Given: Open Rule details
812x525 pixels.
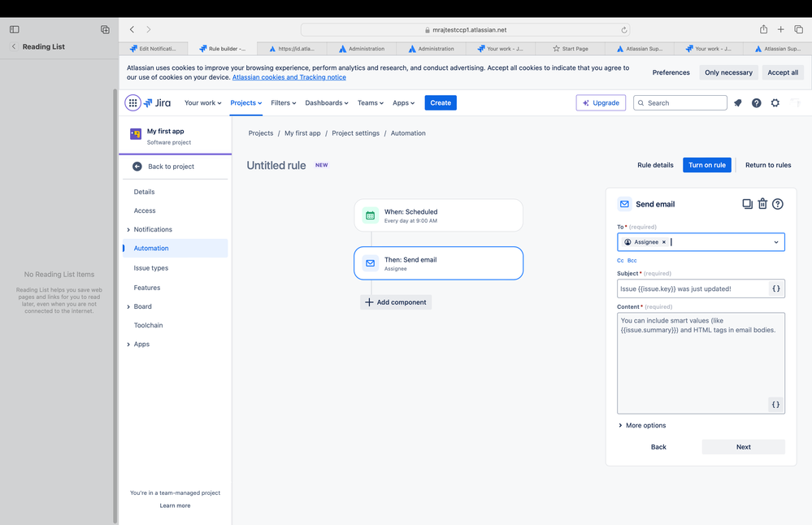Looking at the screenshot, I should 655,165.
